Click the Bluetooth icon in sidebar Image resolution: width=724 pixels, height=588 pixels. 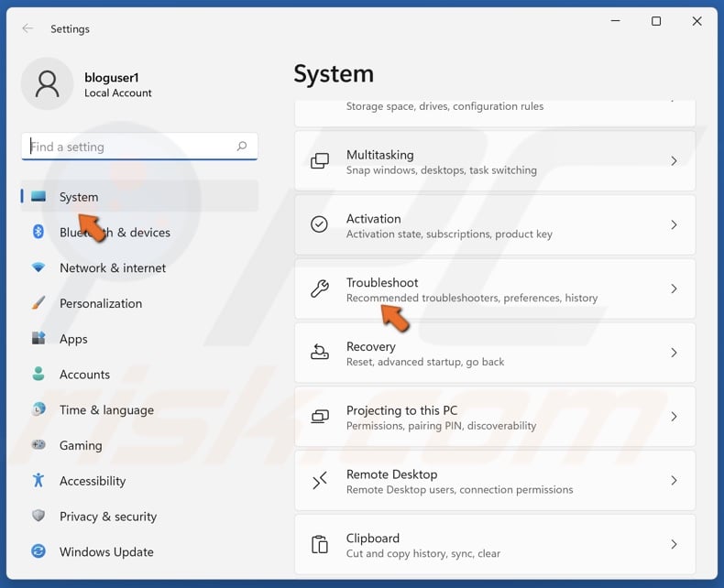38,232
